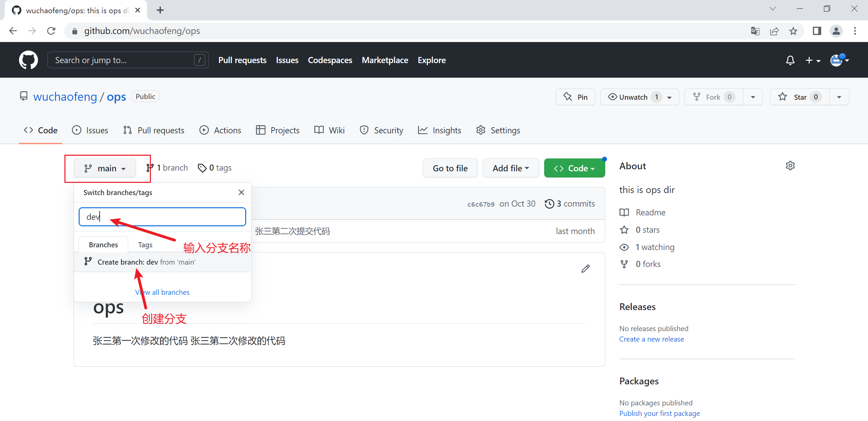
Task: Expand the Unwatch options arrow
Action: [x=669, y=97]
